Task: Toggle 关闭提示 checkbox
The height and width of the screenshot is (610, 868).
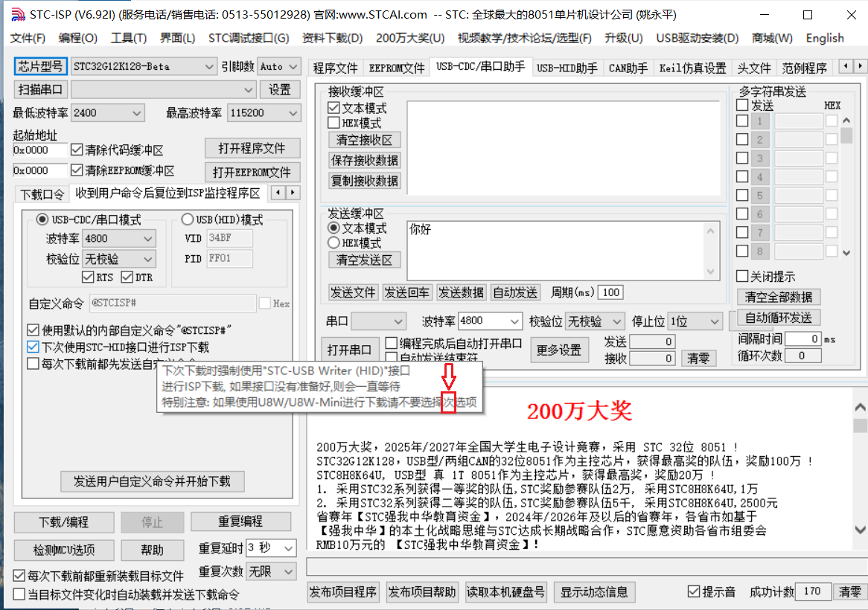Action: 742,276
